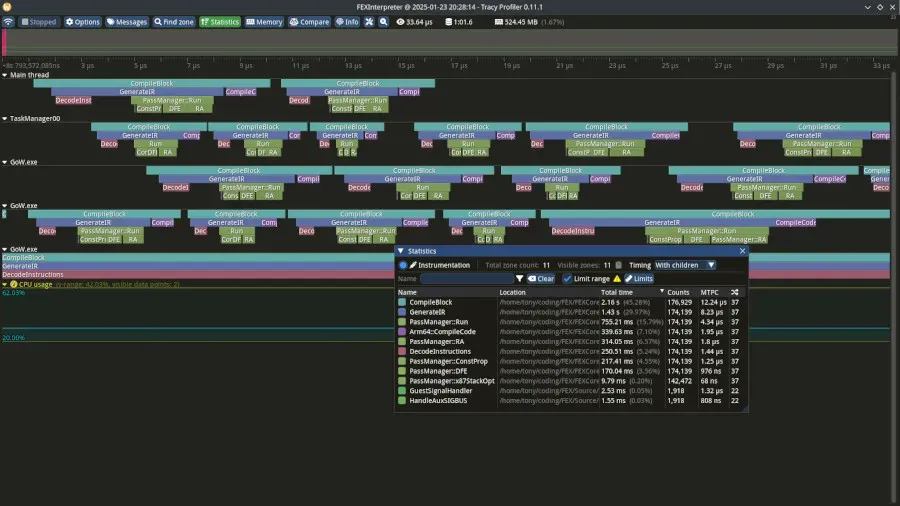Collapse the Main thread row
Viewport: 900px width, 506px height.
[x=5, y=75]
